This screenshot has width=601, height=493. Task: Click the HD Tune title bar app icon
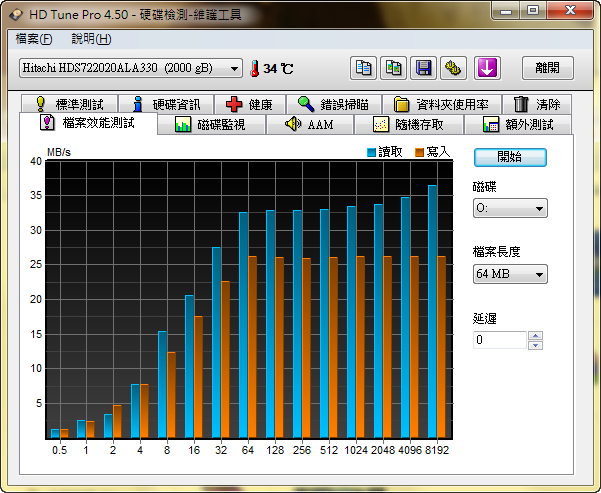(16, 15)
